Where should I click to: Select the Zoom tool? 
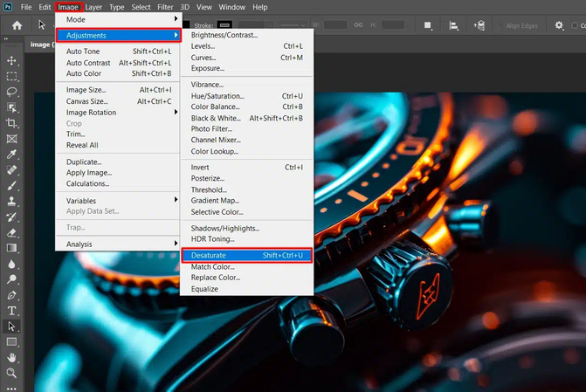(x=11, y=373)
